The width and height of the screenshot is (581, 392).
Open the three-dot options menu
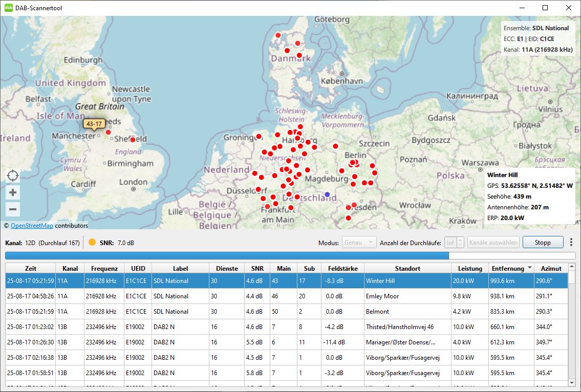tap(571, 242)
